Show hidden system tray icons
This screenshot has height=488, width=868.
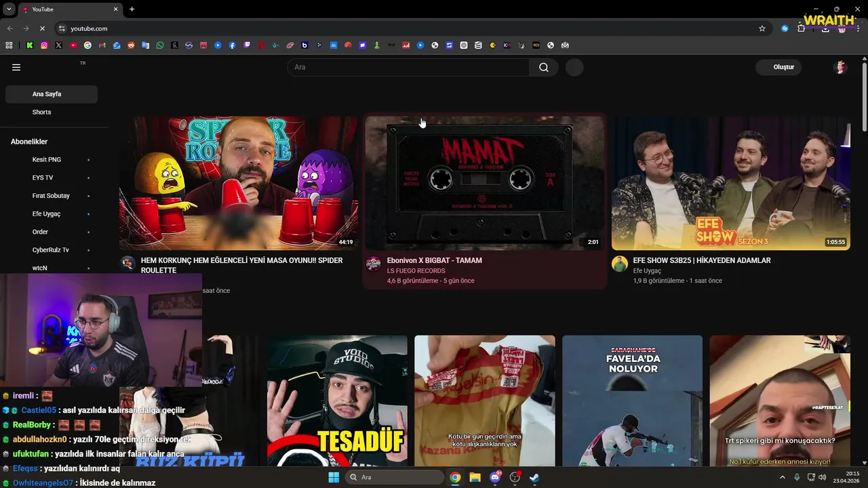(x=782, y=477)
